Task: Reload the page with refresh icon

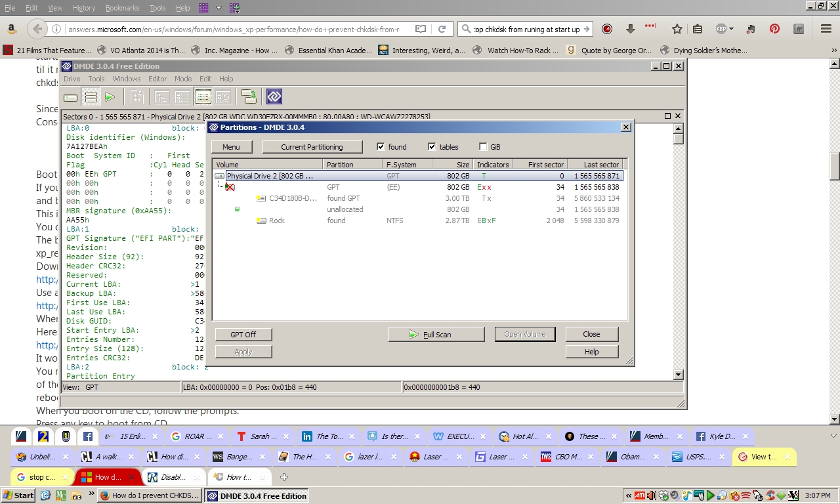Action: pyautogui.click(x=442, y=29)
